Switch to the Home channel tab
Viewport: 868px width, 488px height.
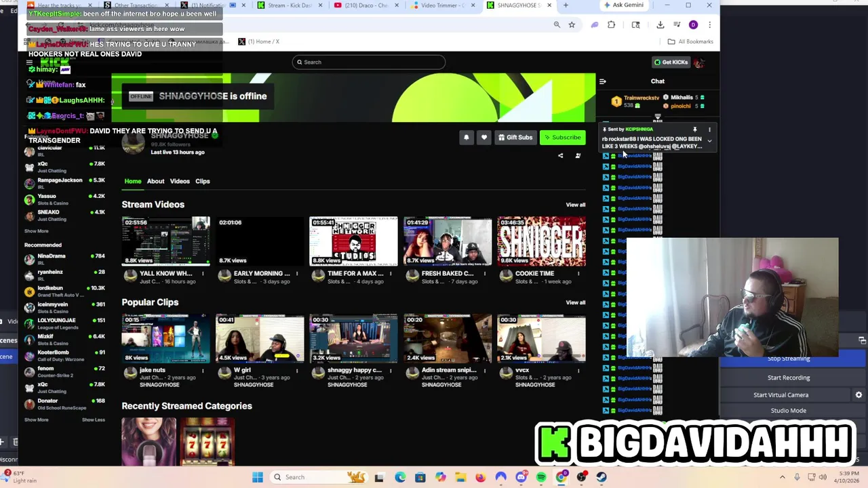point(133,182)
